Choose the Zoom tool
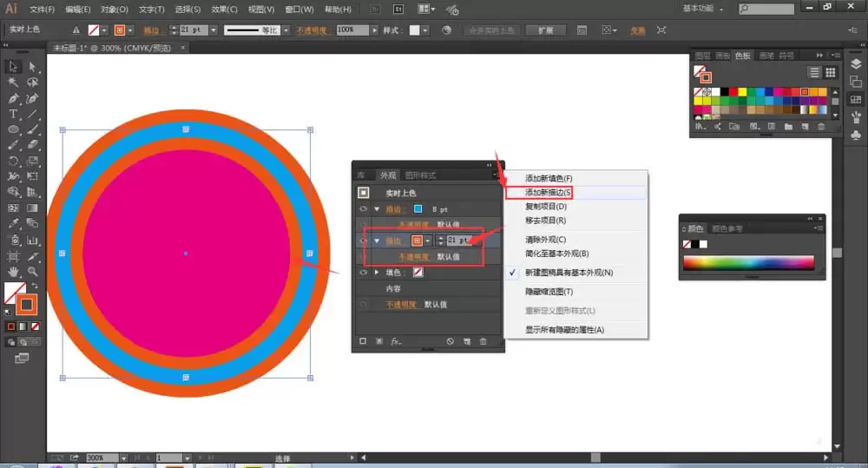Viewport: 868px width, 468px height. (33, 272)
